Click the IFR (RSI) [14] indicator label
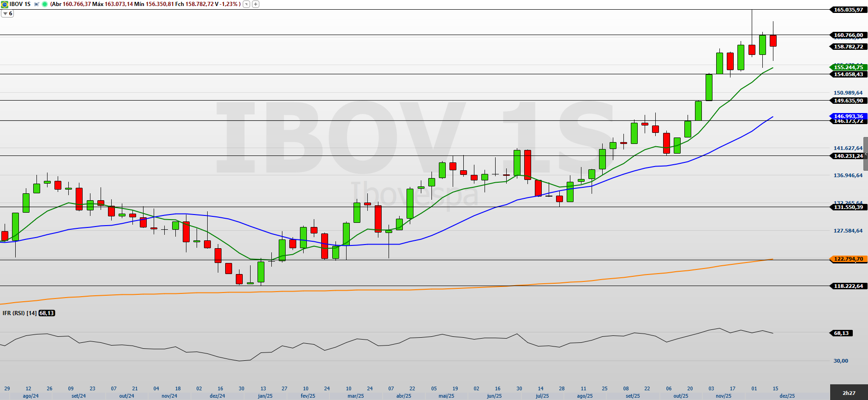 click(x=19, y=313)
